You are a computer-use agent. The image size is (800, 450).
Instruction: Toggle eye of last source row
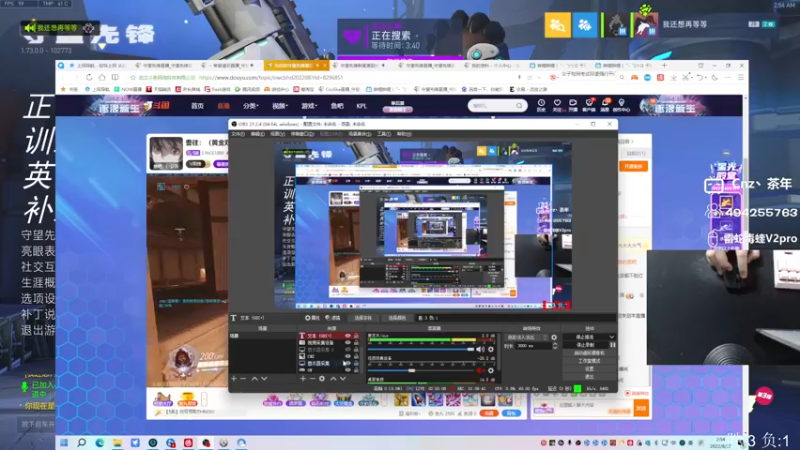click(x=348, y=370)
